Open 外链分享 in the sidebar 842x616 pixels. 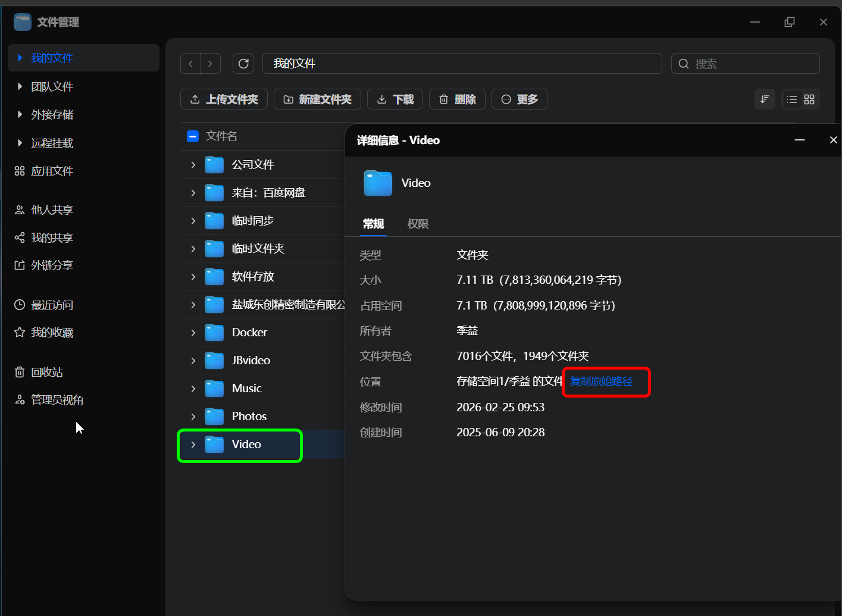pos(52,265)
